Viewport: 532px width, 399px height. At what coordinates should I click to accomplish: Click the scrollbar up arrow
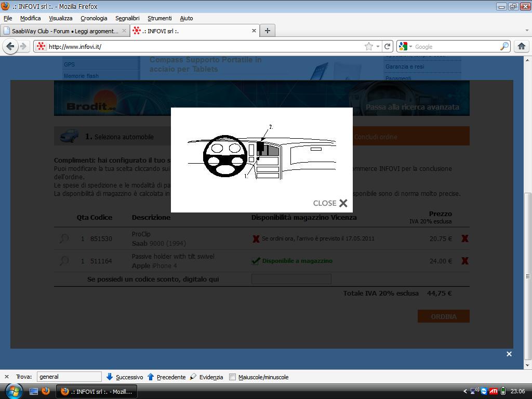528,60
